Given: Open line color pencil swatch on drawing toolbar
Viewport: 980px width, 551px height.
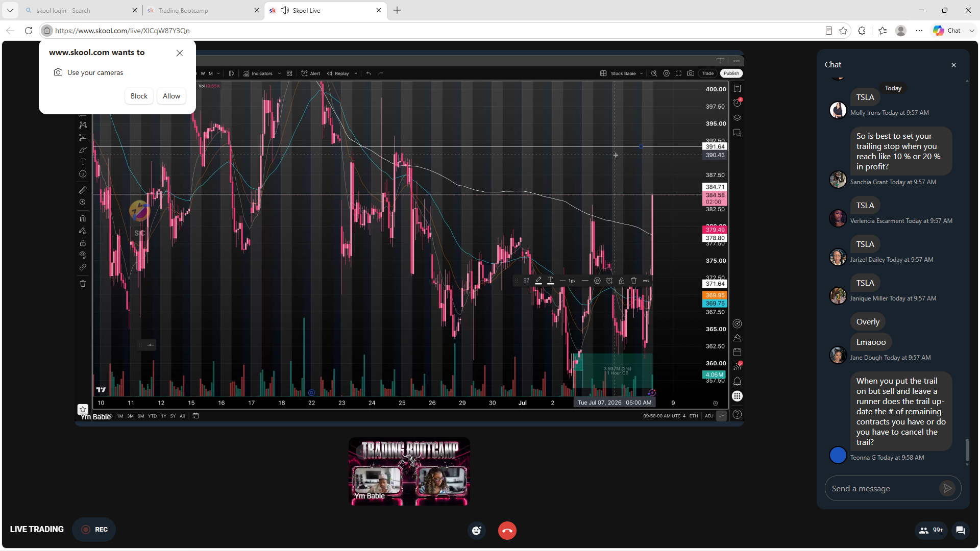Looking at the screenshot, I should click(538, 281).
